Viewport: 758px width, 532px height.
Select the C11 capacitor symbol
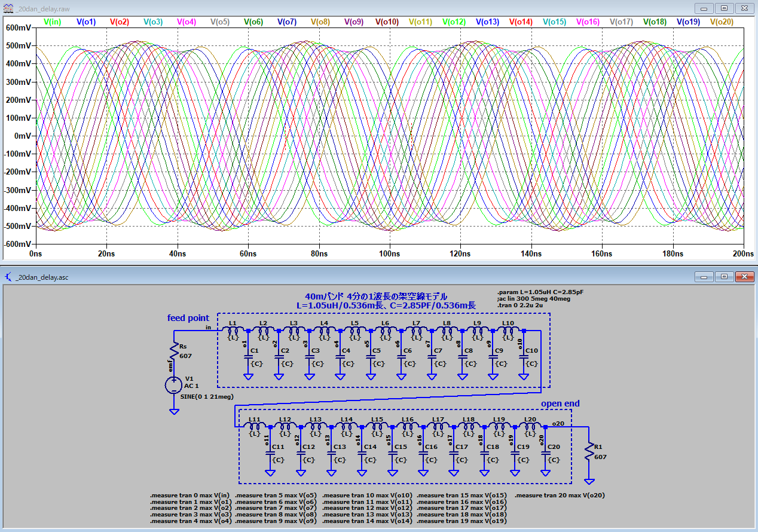270,454
